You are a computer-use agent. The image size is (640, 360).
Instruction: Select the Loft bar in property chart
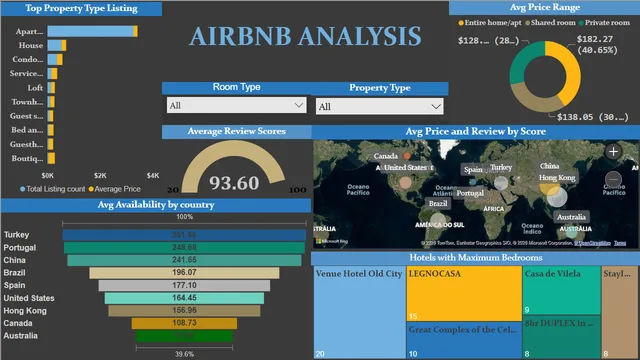51,88
